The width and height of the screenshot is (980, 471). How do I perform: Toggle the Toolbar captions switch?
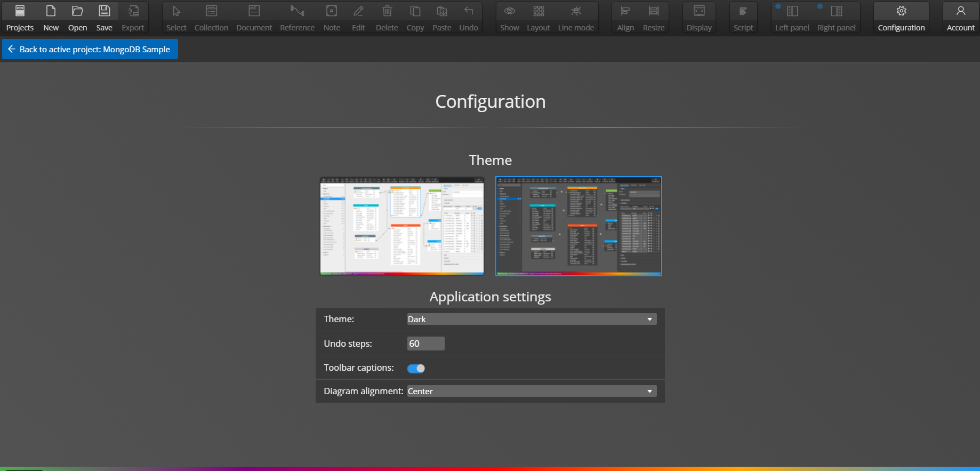click(416, 368)
